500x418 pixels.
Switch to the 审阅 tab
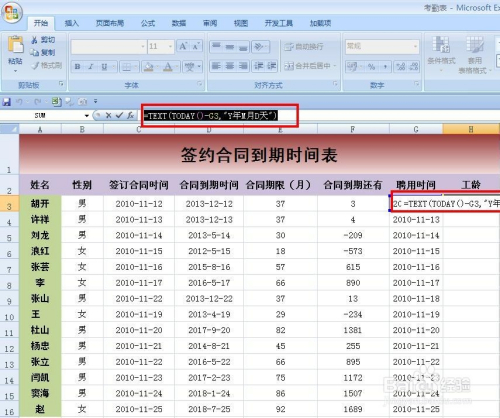pyautogui.click(x=210, y=23)
